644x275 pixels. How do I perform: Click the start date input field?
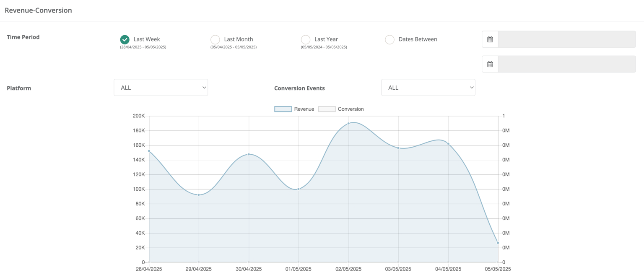coord(566,39)
